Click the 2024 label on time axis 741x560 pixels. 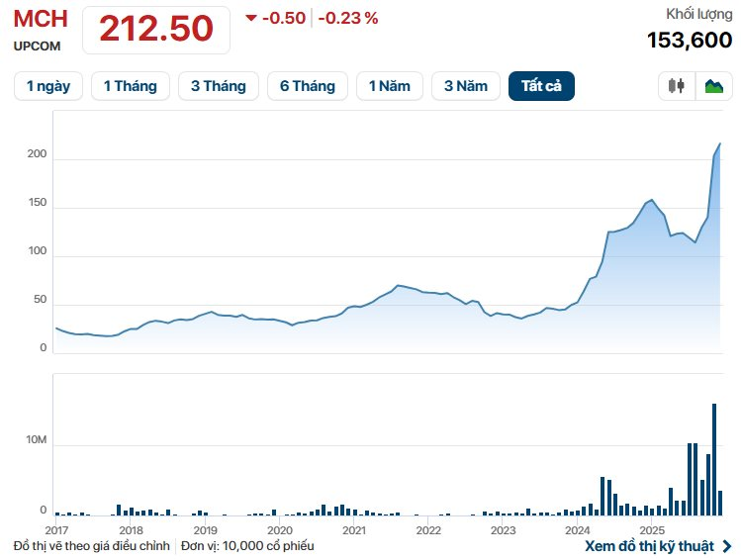[578, 530]
